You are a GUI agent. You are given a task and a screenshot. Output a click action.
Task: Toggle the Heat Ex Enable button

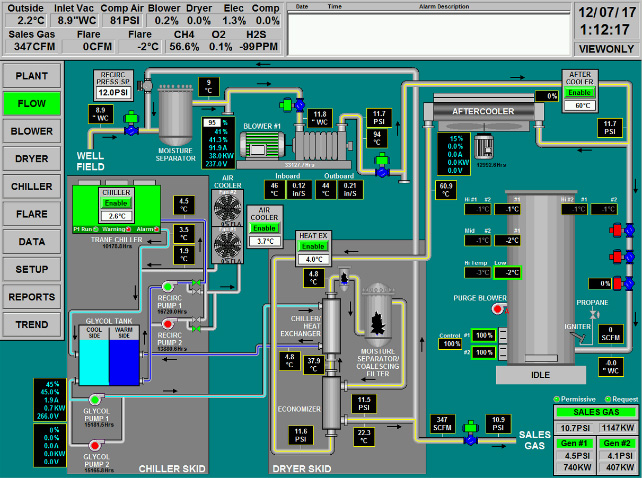pos(313,246)
